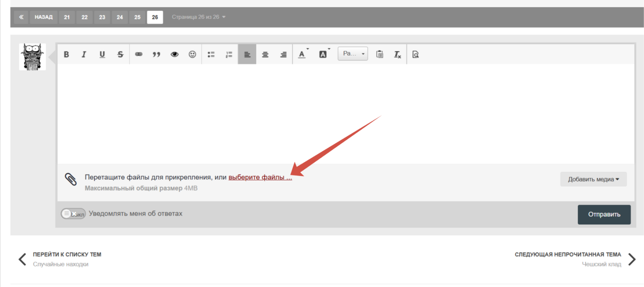The image size is (644, 287).
Task: Enable notifications about replies toggle
Action: point(73,214)
